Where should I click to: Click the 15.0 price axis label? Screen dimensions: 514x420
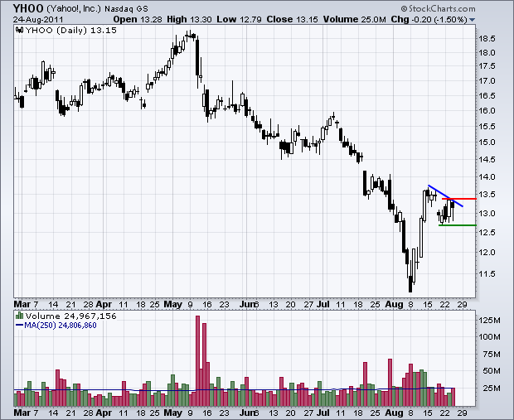click(487, 142)
